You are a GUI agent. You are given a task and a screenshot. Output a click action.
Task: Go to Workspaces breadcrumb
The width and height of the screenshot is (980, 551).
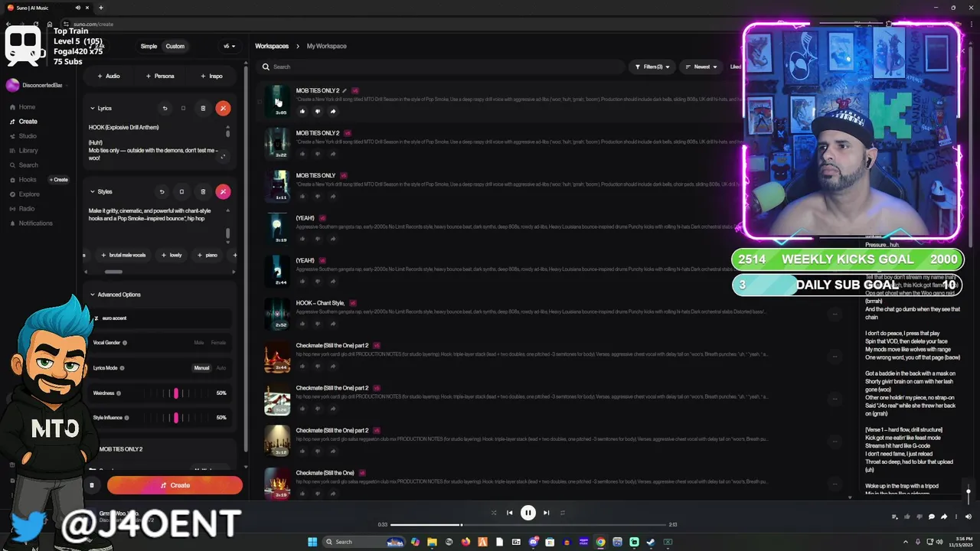(272, 46)
